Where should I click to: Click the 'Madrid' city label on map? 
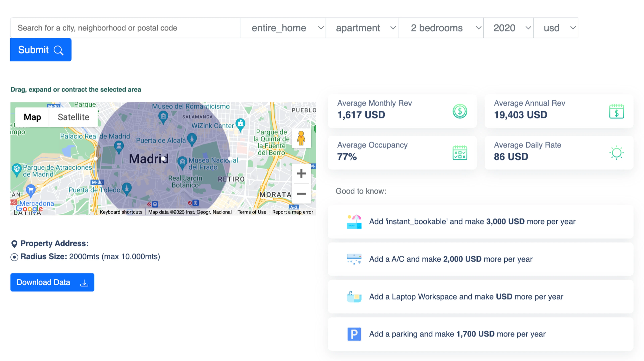pyautogui.click(x=149, y=159)
